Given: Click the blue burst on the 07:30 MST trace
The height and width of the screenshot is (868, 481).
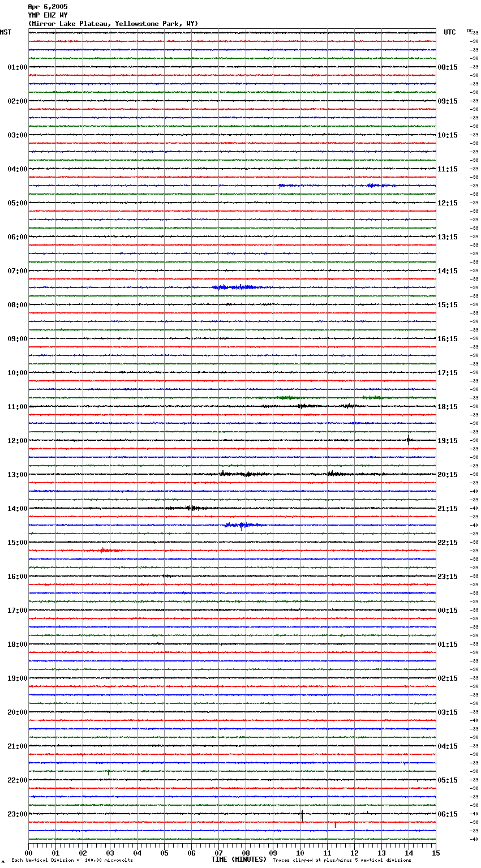Looking at the screenshot, I should pyautogui.click(x=239, y=287).
